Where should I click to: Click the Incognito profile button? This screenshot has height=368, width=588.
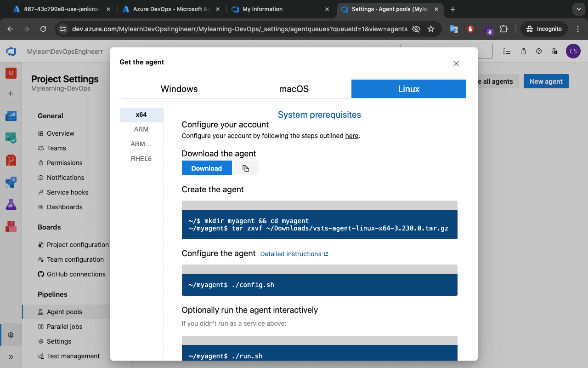pos(544,29)
